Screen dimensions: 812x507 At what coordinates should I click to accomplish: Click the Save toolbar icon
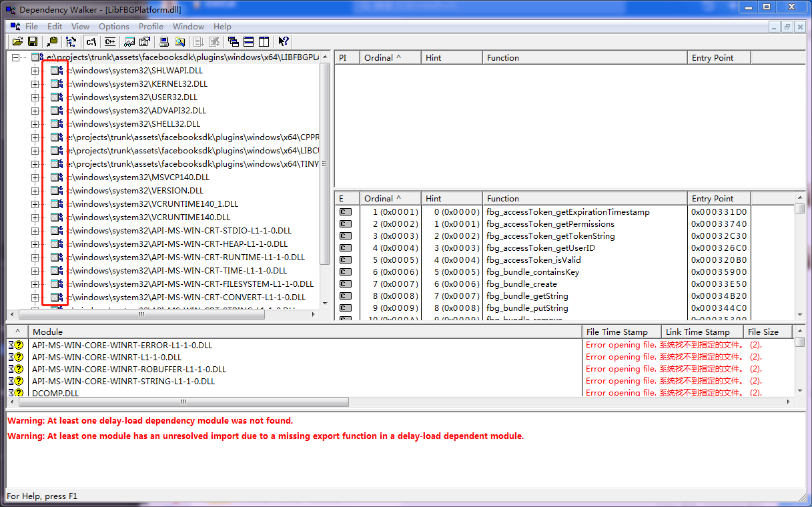pyautogui.click(x=32, y=41)
